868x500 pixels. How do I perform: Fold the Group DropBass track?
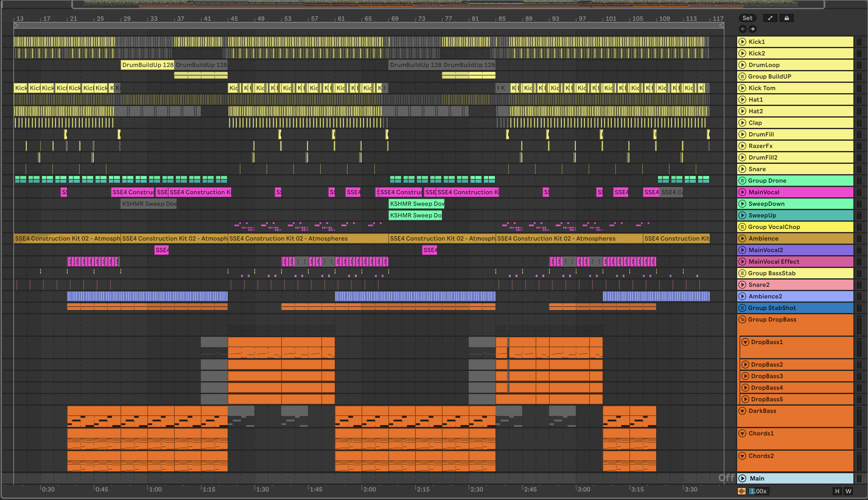coord(742,319)
